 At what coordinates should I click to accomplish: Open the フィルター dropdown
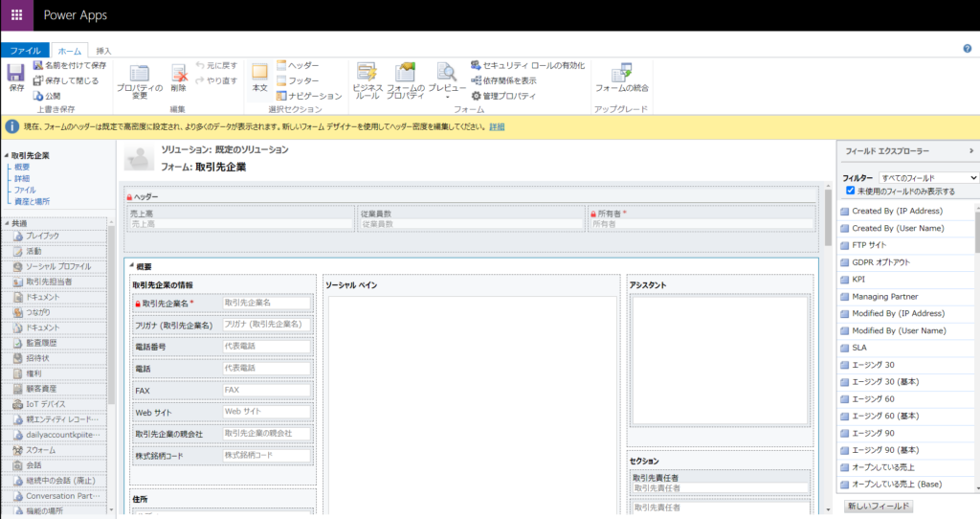(x=928, y=178)
